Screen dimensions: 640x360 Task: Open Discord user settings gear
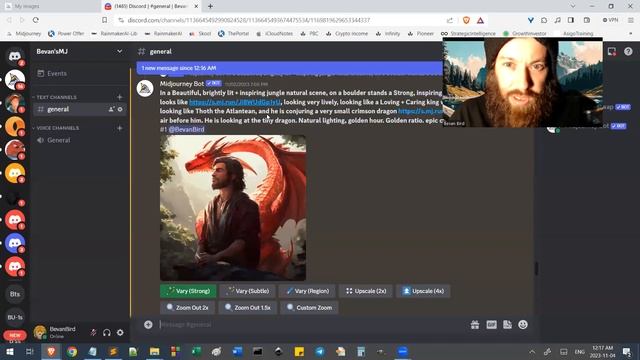click(120, 333)
